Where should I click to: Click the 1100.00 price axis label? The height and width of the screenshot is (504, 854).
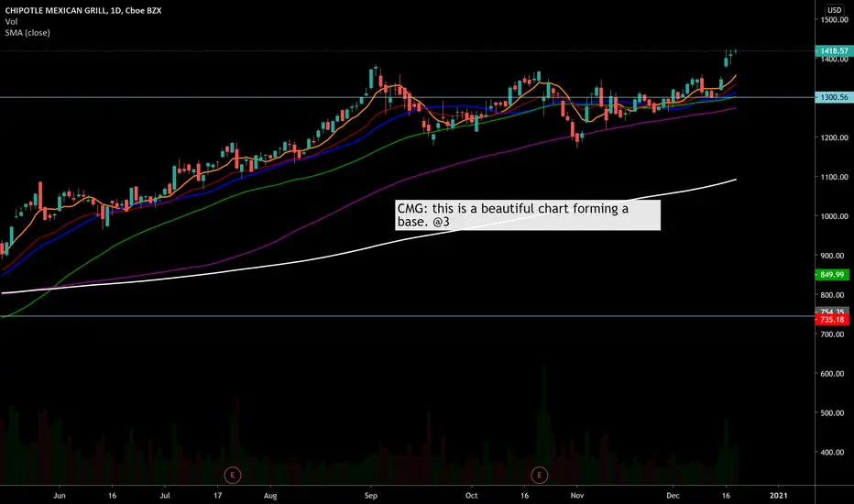[835, 177]
